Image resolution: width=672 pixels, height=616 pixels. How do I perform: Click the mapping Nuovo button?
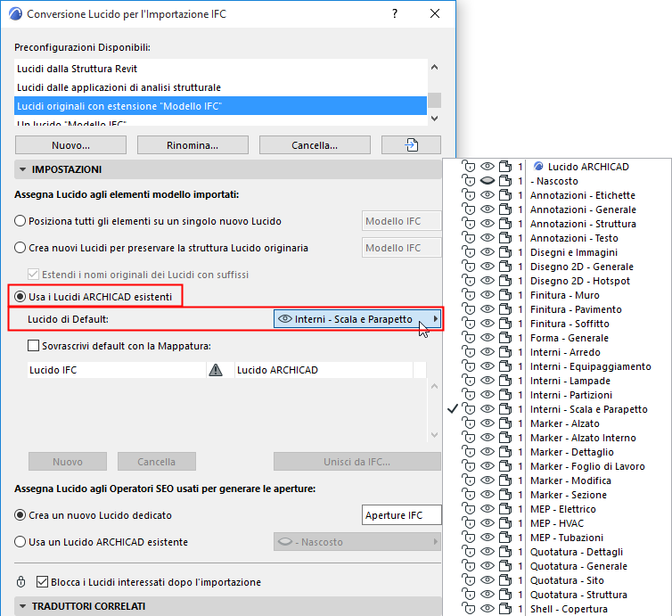[68, 462]
